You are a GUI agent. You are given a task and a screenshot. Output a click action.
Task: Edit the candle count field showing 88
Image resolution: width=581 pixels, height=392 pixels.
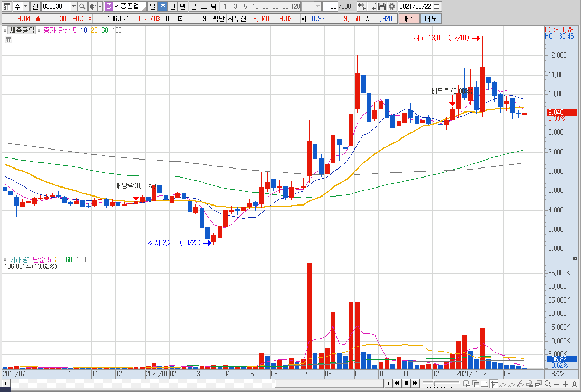point(330,6)
